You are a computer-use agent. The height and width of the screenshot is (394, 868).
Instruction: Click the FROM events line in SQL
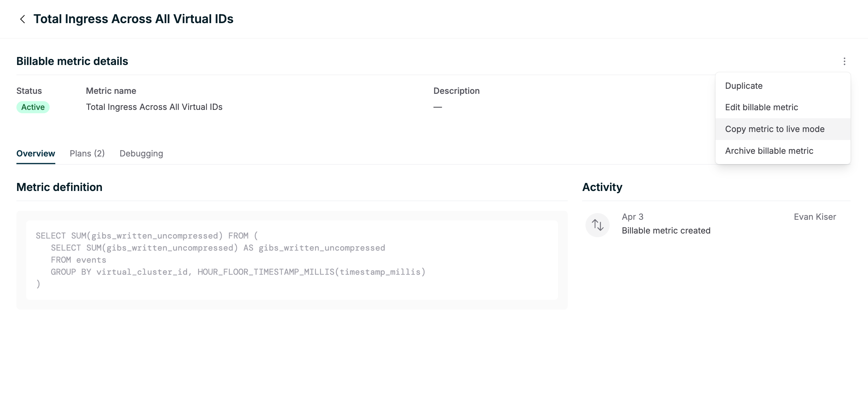[78, 260]
